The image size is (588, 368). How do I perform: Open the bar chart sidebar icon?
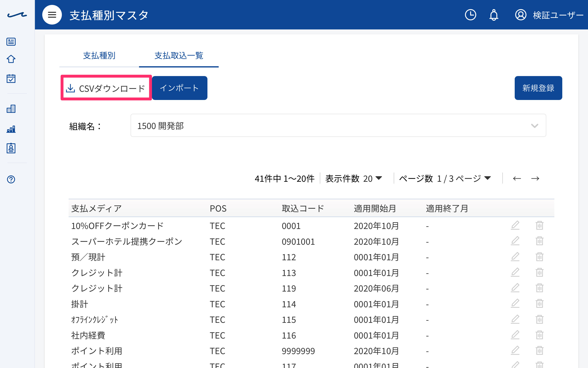(11, 129)
